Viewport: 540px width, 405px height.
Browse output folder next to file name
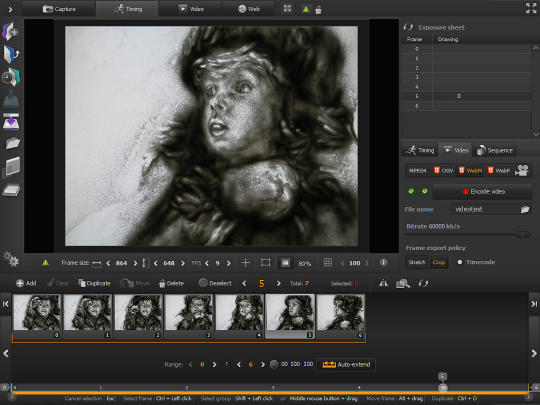(x=525, y=209)
